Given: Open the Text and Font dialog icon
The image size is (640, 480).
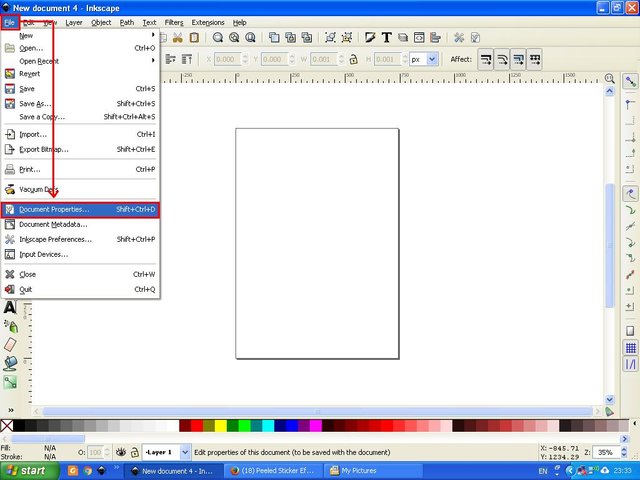Looking at the screenshot, I should click(x=386, y=38).
